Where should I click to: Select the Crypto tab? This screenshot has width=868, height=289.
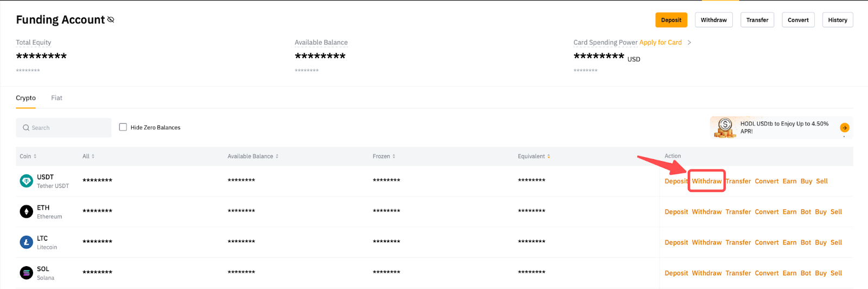click(25, 98)
